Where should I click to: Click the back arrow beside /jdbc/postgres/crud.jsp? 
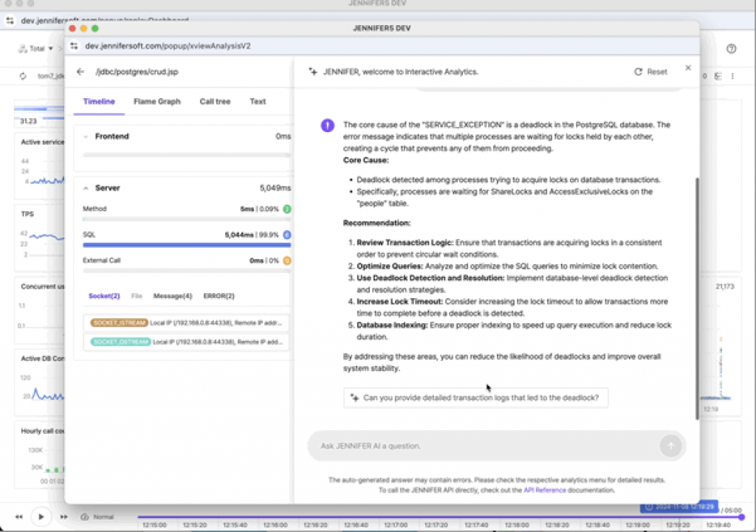(80, 72)
